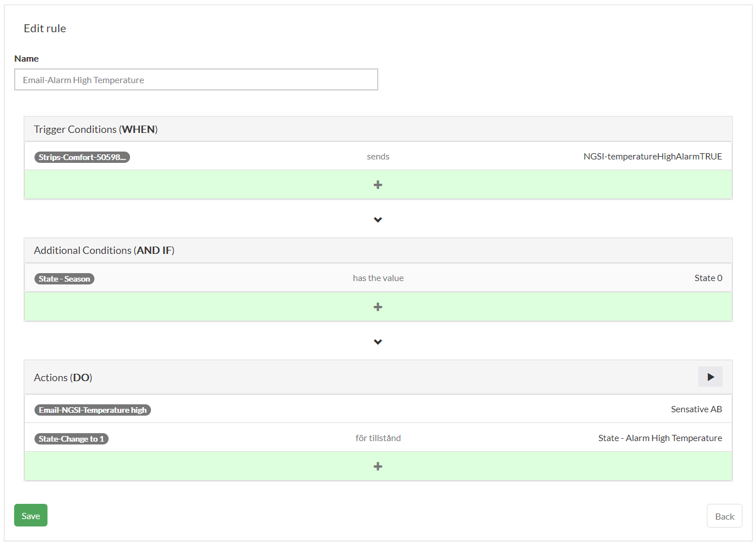The image size is (756, 544).
Task: Click chevron arrow below Additional Conditions
Action: pyautogui.click(x=378, y=342)
